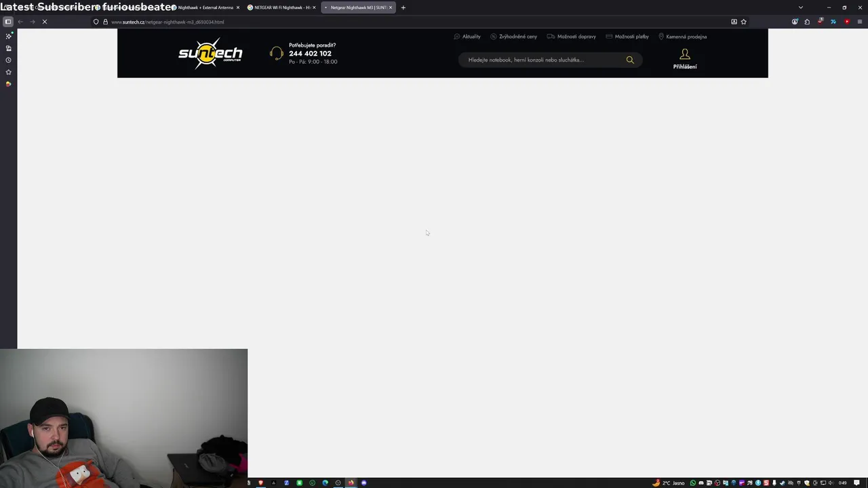Image resolution: width=868 pixels, height=488 pixels.
Task: Close the Netgear Nighthawk M3 tab
Action: tap(391, 7)
